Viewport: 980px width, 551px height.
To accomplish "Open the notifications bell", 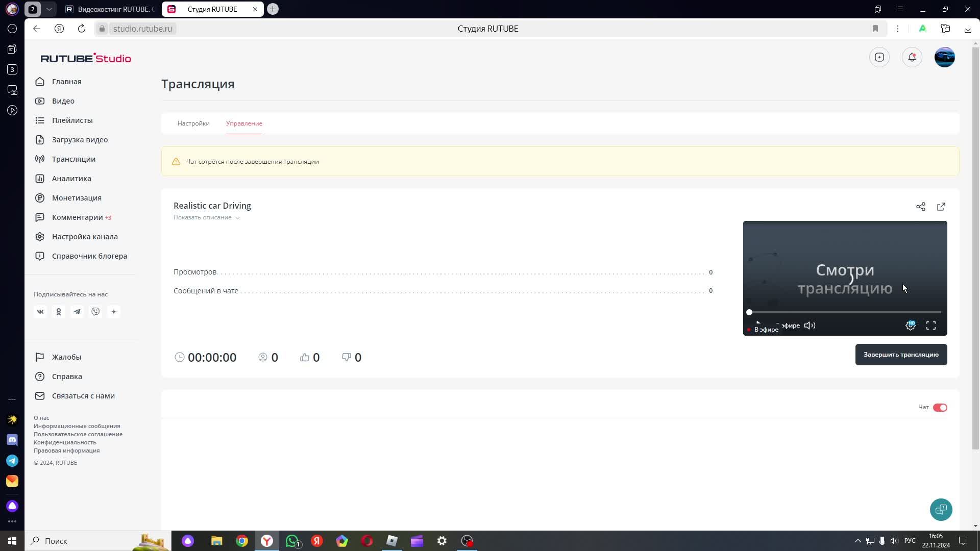I will pos(912,57).
